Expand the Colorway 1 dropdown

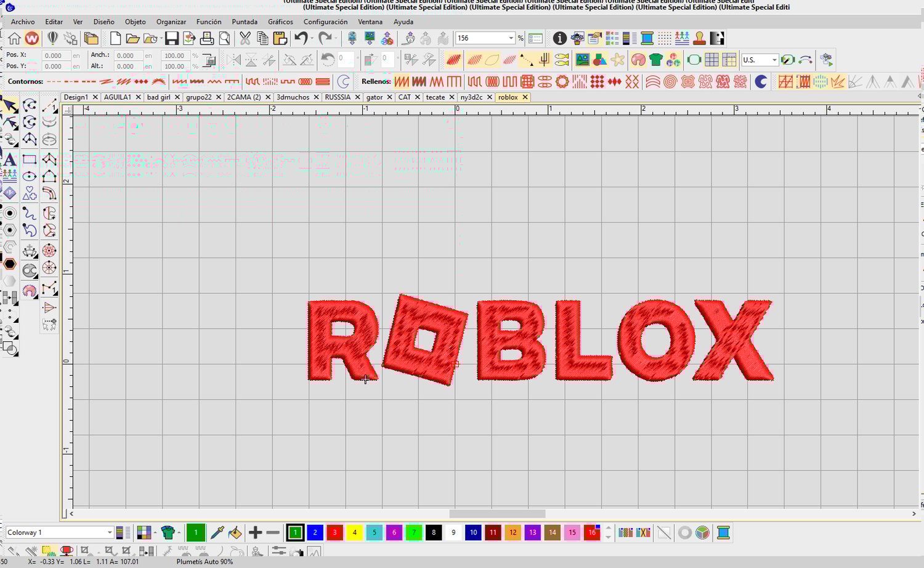pyautogui.click(x=110, y=532)
